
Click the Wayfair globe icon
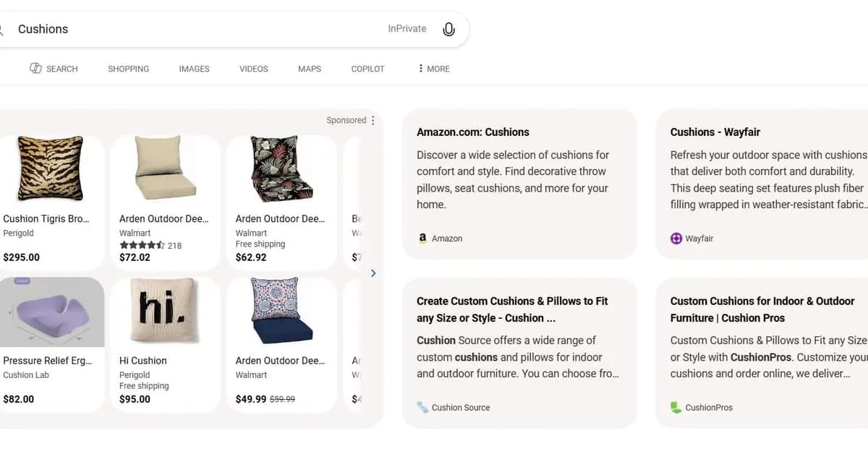click(x=676, y=238)
